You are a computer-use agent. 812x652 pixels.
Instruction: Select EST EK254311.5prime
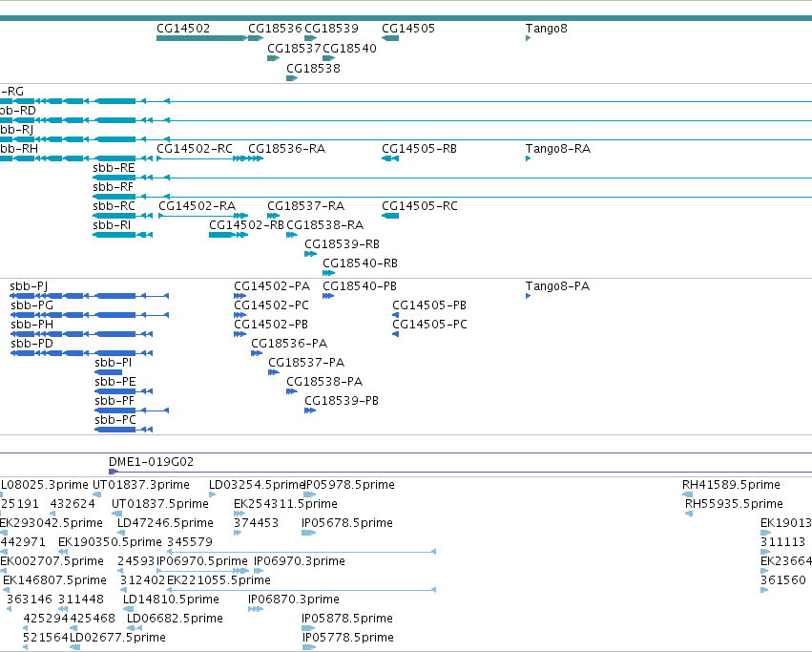click(x=239, y=514)
